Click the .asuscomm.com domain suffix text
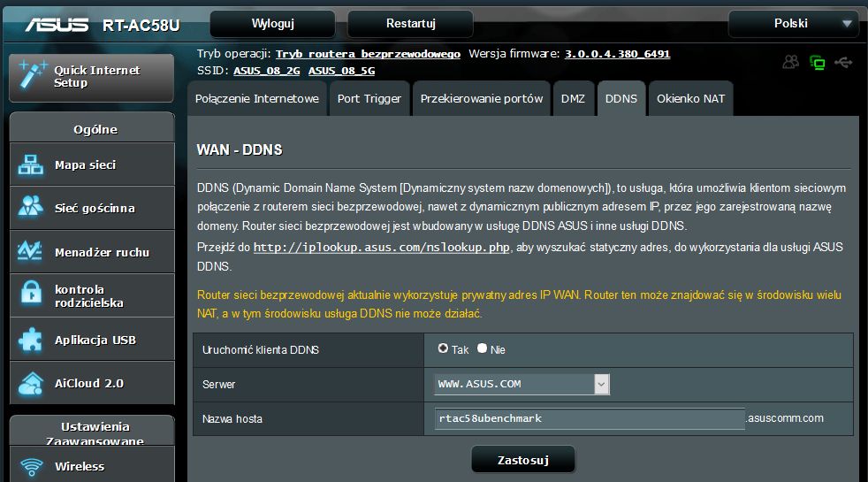868x482 pixels. [785, 418]
